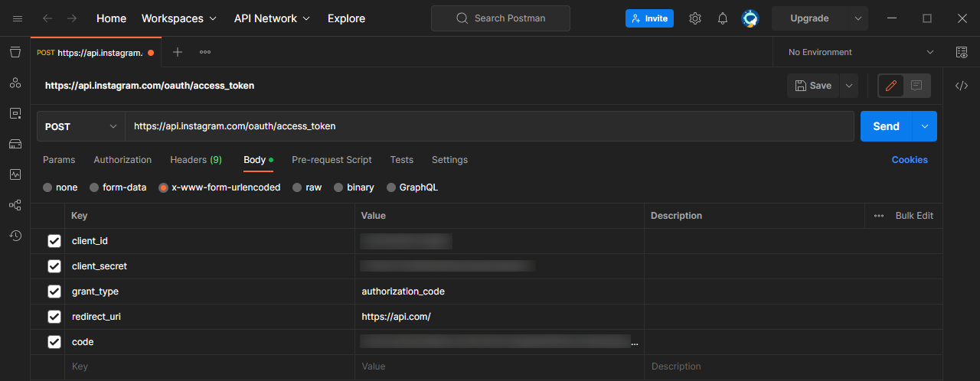The image size is (980, 381).
Task: Click the Send button
Action: 887,126
